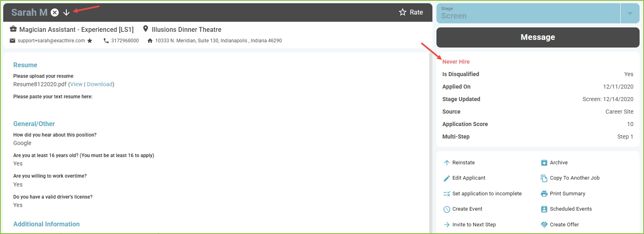
Task: Click the Print Summary printer icon
Action: pyautogui.click(x=544, y=194)
